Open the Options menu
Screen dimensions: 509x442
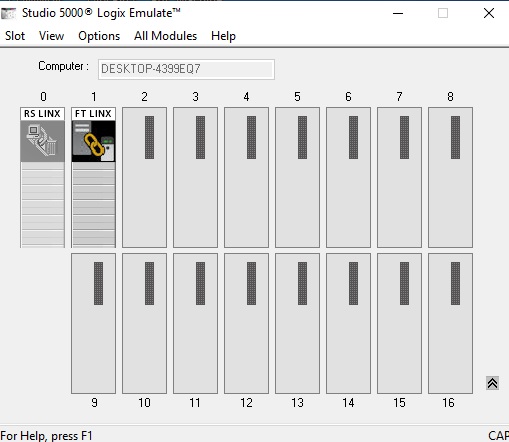point(99,36)
